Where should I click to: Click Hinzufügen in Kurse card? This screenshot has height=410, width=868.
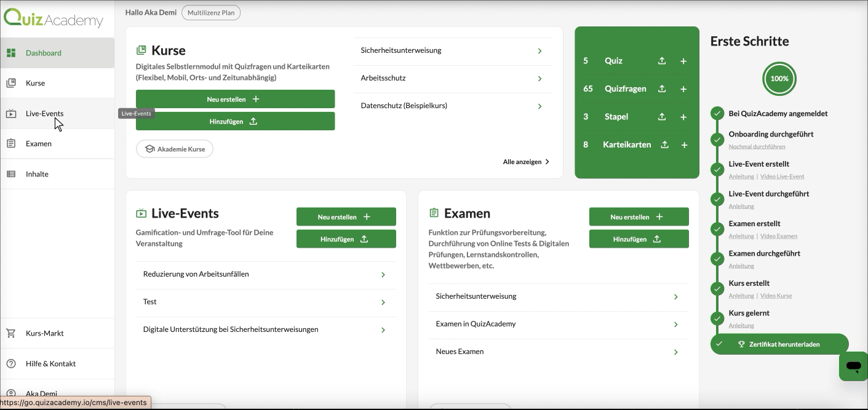pyautogui.click(x=235, y=121)
